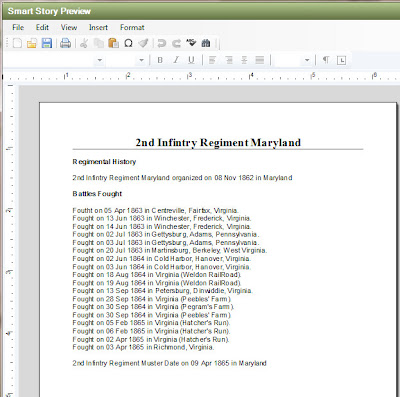
Task: Save the story with the floppy disk icon
Action: click(47, 43)
